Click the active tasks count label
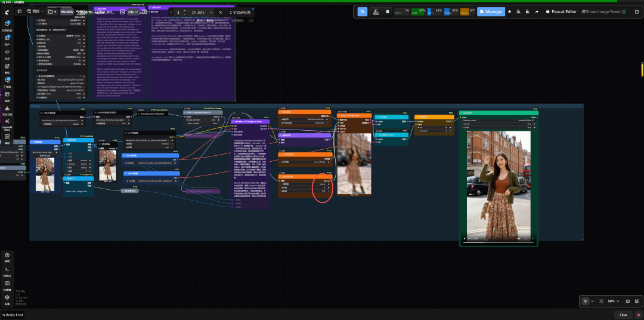Viewport: 644px width, 320px height. coord(240,13)
